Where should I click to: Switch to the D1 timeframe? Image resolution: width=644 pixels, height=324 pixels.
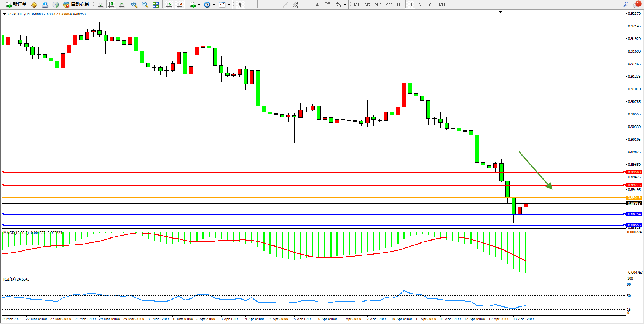pyautogui.click(x=421, y=5)
